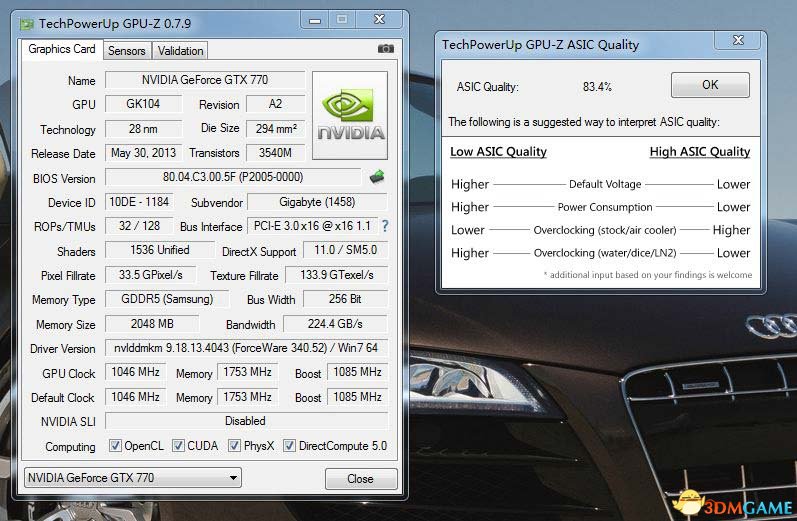Click the Driver Version field
797x521 pixels.
246,349
